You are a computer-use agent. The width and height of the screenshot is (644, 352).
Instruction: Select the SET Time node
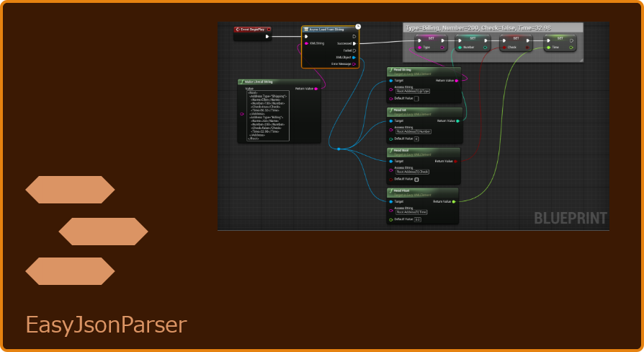click(x=560, y=43)
